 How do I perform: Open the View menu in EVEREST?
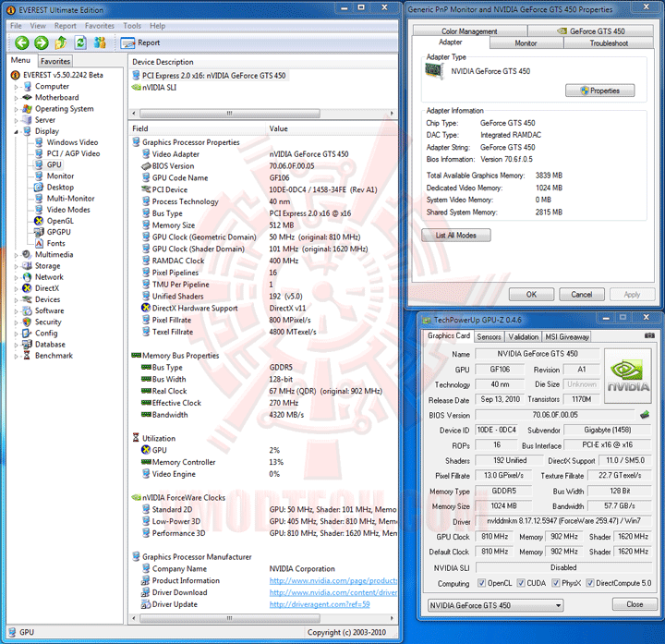click(x=38, y=26)
